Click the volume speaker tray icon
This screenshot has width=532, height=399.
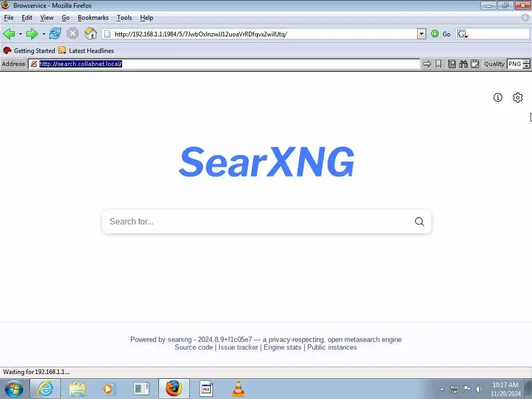479,389
